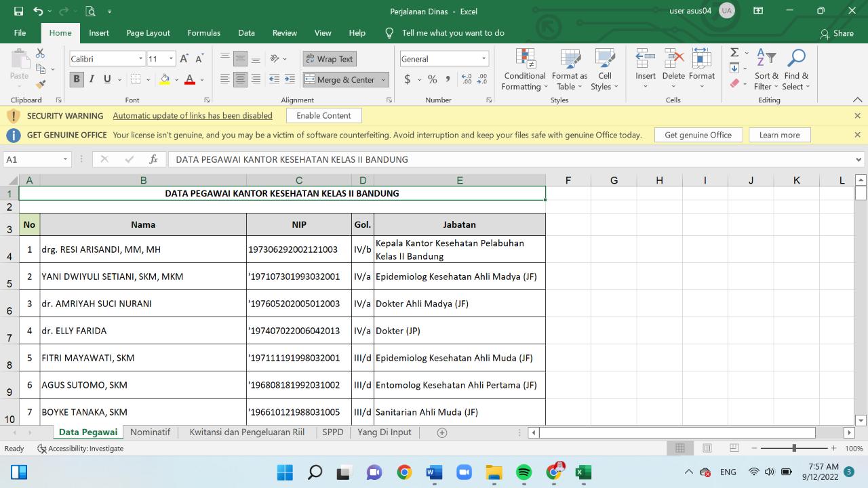Open Spotify from the taskbar
The height and width of the screenshot is (488, 868).
(524, 472)
